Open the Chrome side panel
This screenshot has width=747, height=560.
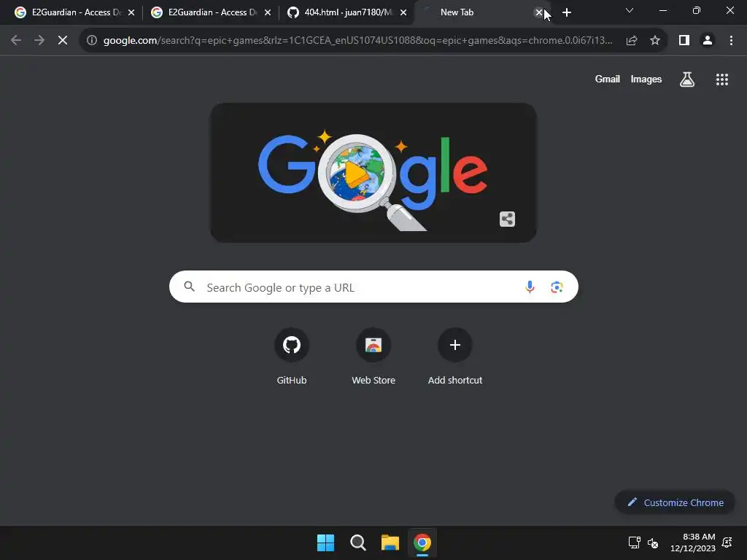pos(684,41)
